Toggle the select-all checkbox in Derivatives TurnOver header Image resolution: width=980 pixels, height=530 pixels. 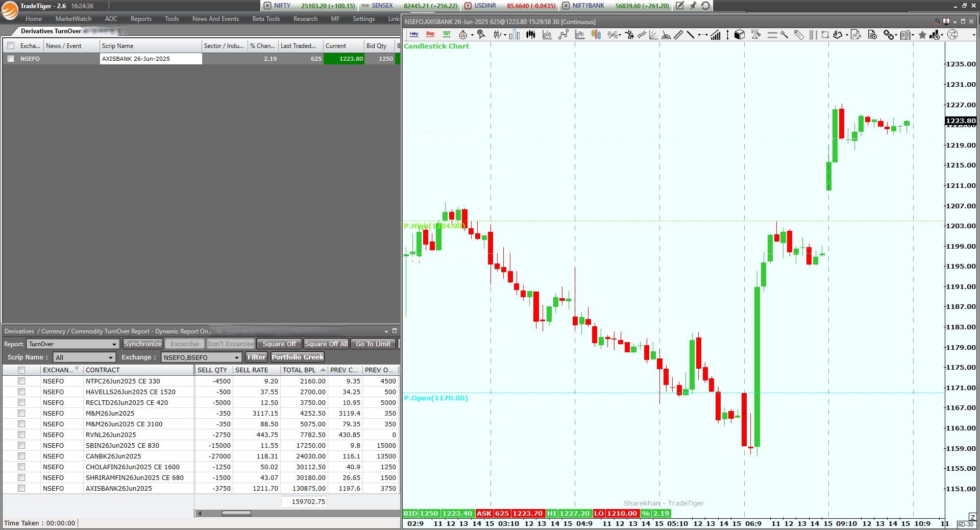click(x=11, y=46)
